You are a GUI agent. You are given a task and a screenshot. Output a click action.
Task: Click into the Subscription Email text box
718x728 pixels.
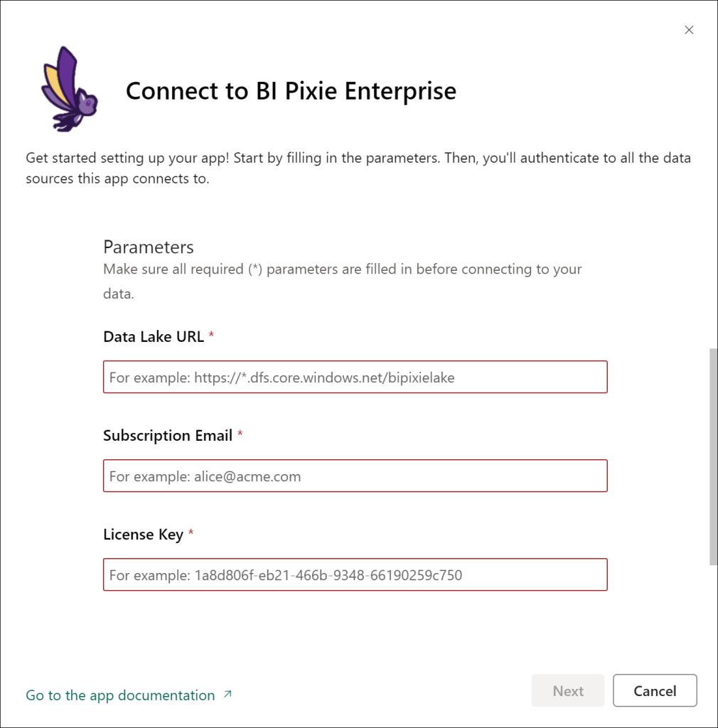point(355,476)
